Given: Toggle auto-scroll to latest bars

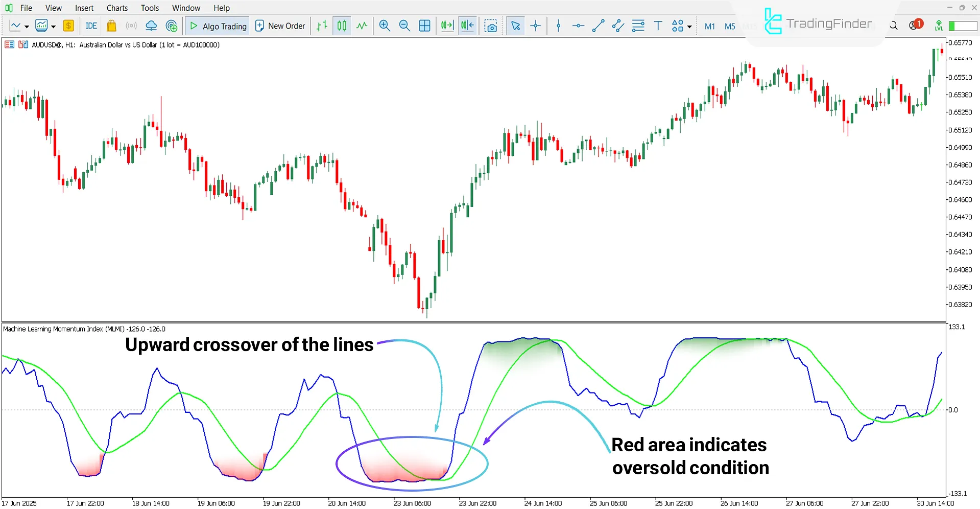Looking at the screenshot, I should (447, 26).
